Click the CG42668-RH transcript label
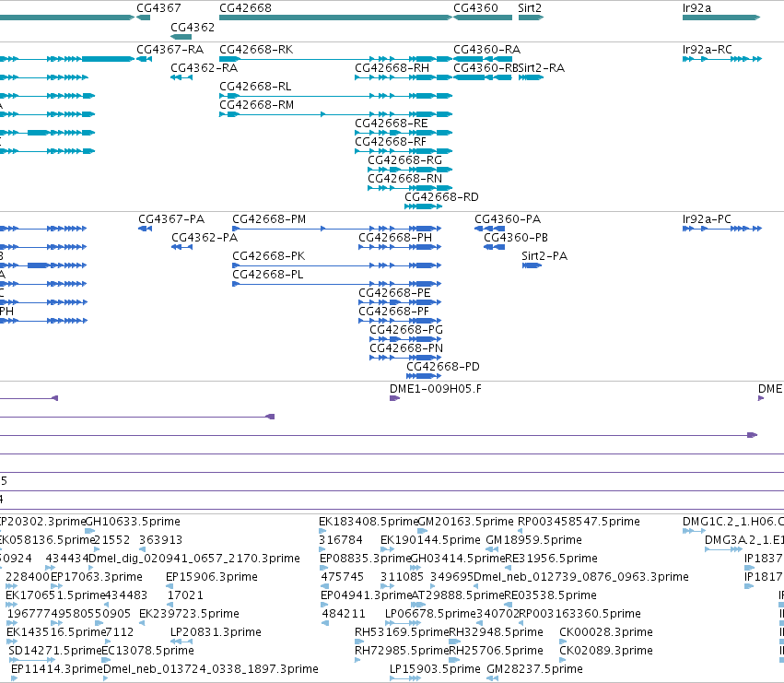Image resolution: width=784 pixels, height=683 pixels. pyautogui.click(x=392, y=68)
